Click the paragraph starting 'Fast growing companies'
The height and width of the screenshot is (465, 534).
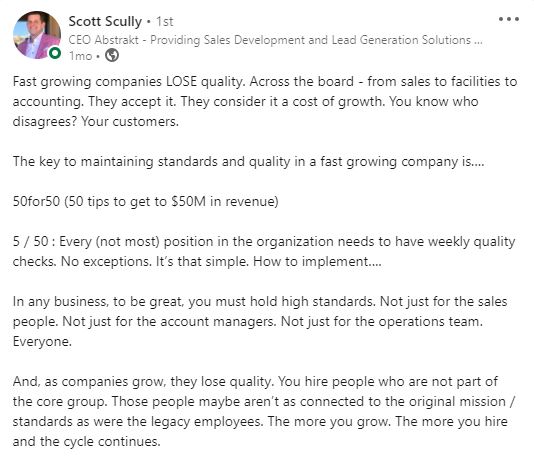pos(265,102)
